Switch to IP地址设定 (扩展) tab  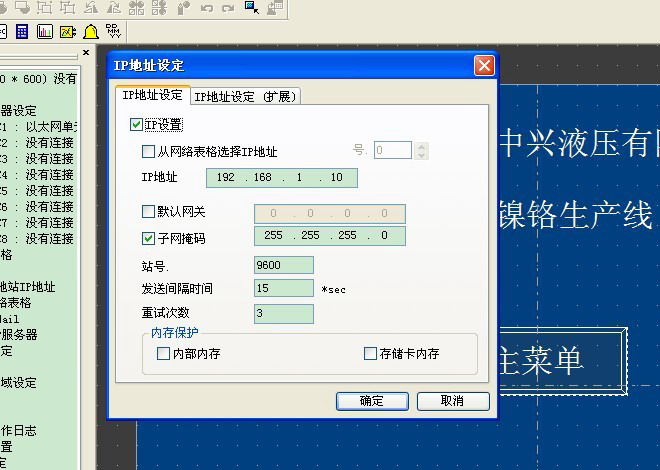point(246,97)
